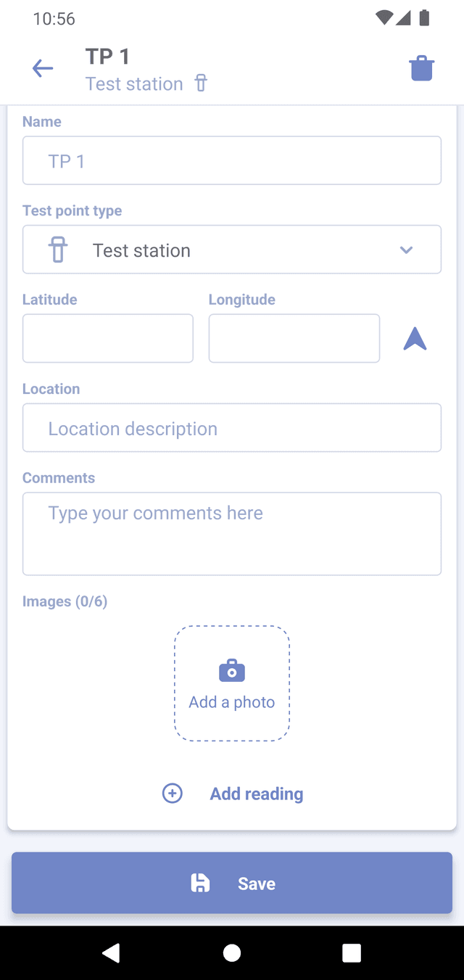The height and width of the screenshot is (980, 464).
Task: Tap the Location description field
Action: pos(232,428)
